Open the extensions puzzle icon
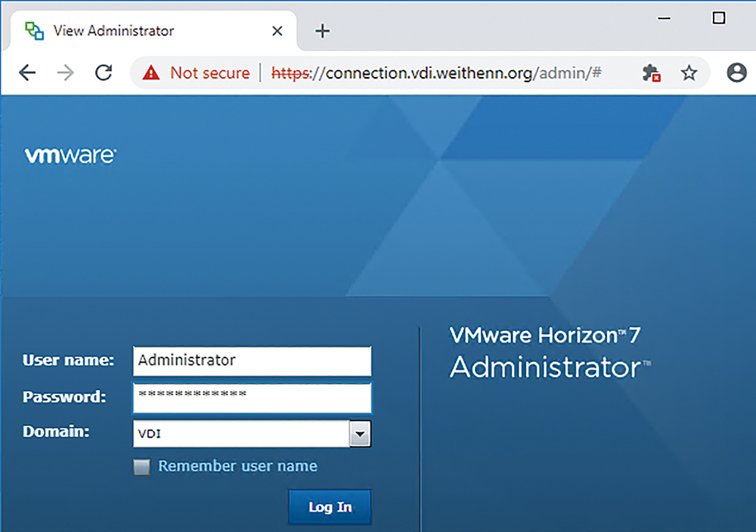Screen dimensions: 756x532 click(x=651, y=73)
